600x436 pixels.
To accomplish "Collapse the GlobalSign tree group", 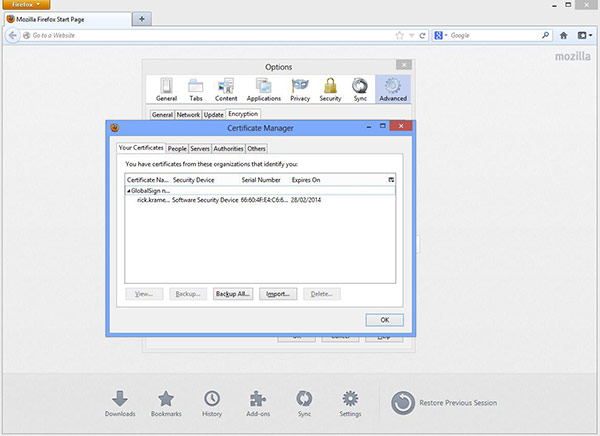I will click(x=129, y=191).
